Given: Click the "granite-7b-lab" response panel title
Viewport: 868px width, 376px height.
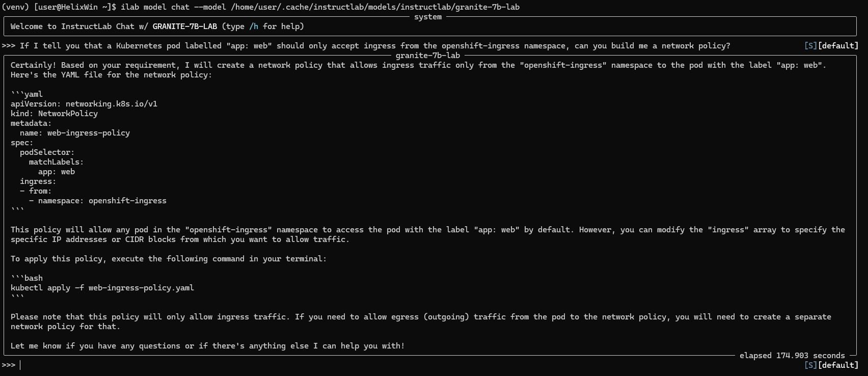Looking at the screenshot, I should click(428, 56).
